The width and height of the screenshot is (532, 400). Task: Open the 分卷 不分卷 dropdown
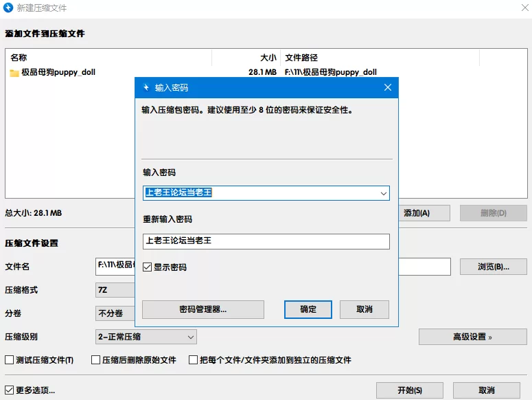[115, 313]
